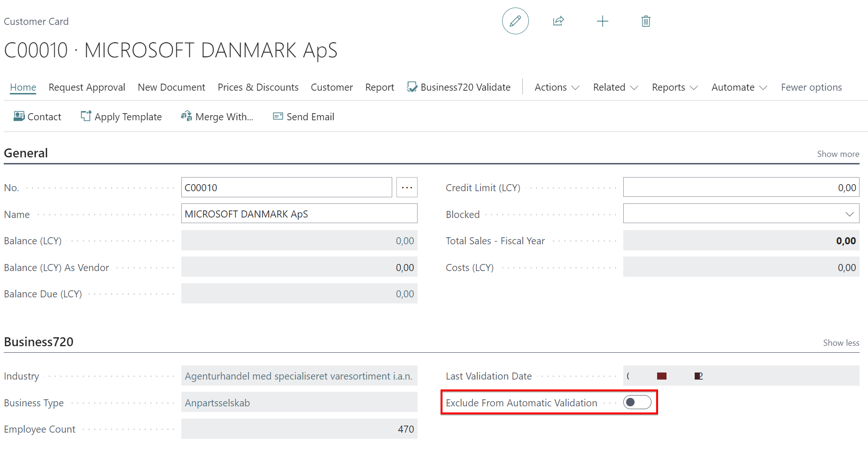Open Prices & Discounts menu
The width and height of the screenshot is (868, 466).
coord(258,87)
